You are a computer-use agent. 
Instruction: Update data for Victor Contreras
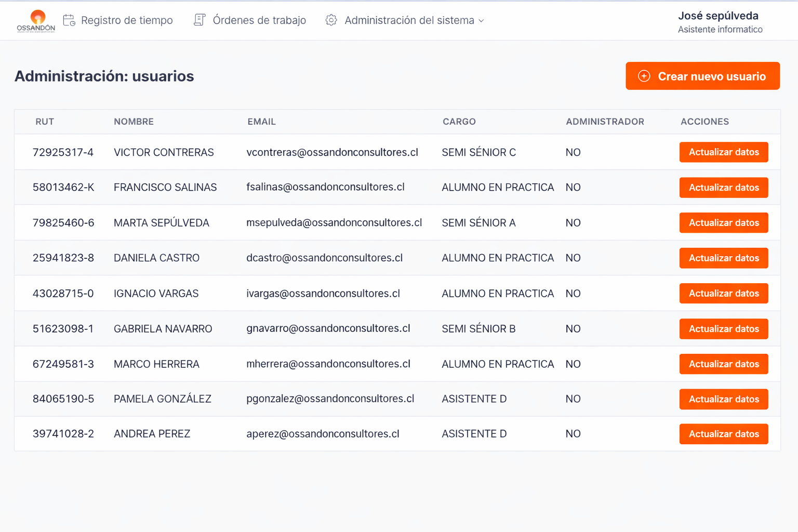[724, 152]
